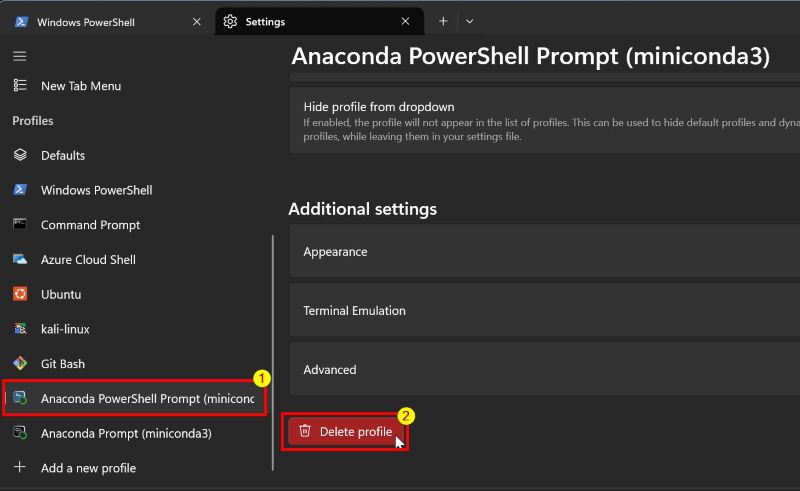Click the Azure Cloud Shell icon
Image resolution: width=800 pixels, height=491 pixels.
tap(19, 259)
